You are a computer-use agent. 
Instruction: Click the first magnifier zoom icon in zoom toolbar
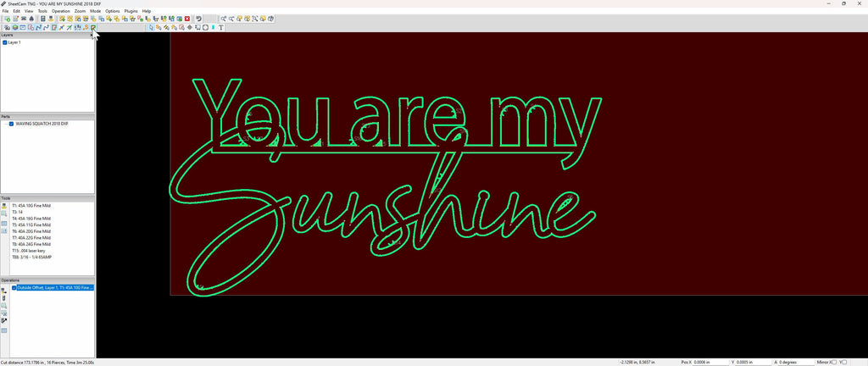224,19
